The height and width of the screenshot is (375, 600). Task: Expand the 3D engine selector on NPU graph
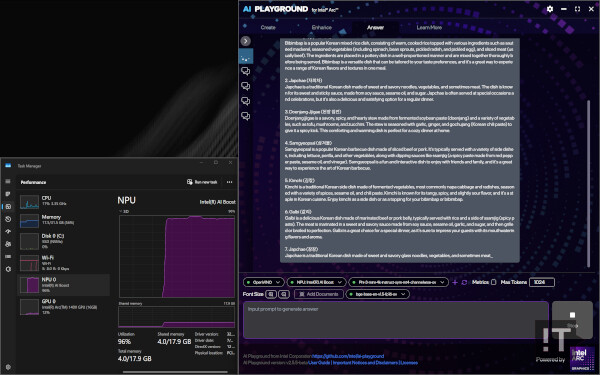(x=124, y=211)
